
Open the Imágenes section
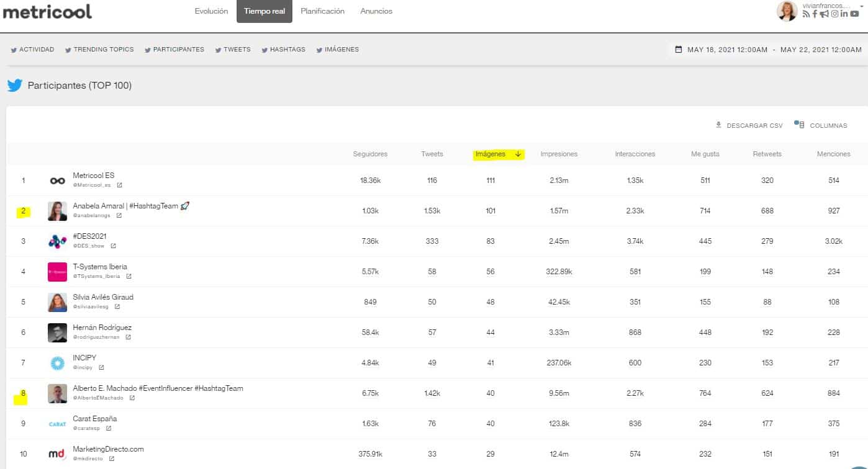click(337, 50)
